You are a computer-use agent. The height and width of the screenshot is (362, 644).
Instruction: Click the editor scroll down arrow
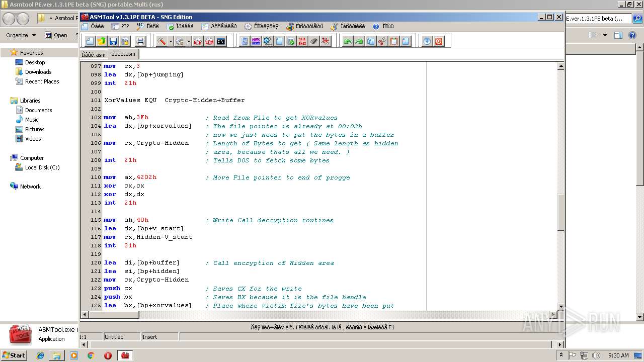point(560,307)
